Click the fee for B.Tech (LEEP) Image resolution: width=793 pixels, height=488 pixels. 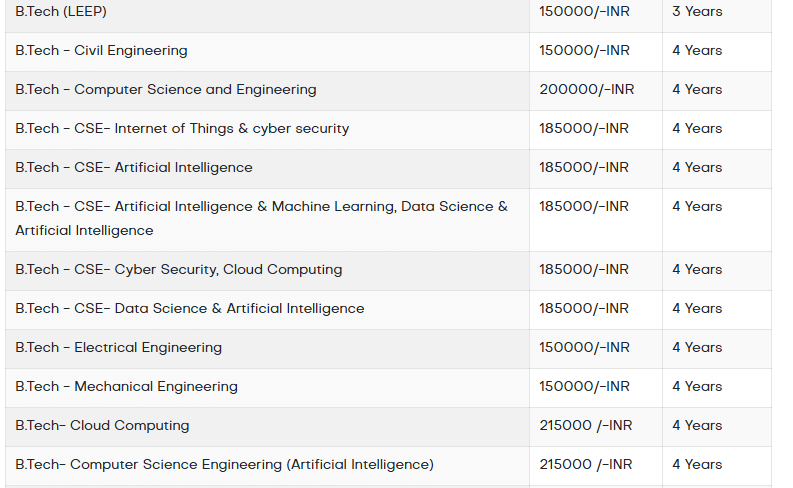[x=584, y=12]
